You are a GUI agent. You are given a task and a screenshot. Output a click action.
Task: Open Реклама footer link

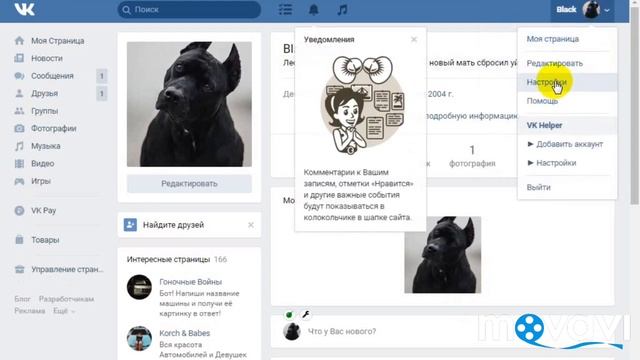30,311
